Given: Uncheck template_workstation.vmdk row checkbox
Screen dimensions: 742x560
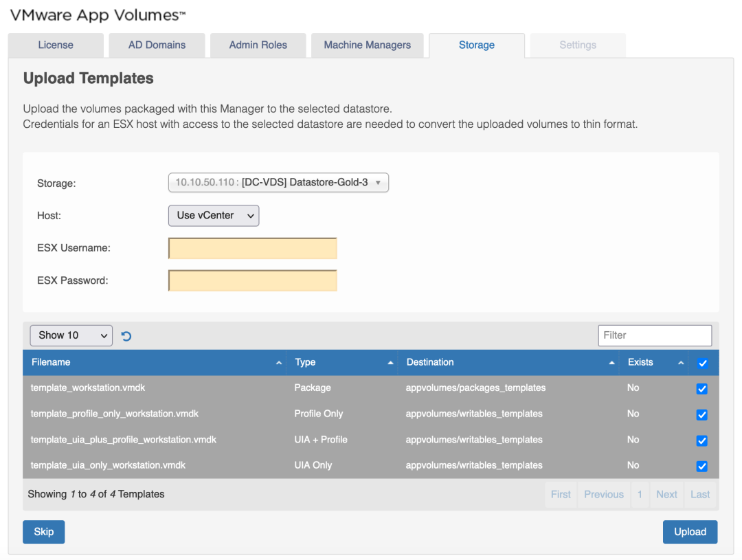Looking at the screenshot, I should click(x=701, y=389).
